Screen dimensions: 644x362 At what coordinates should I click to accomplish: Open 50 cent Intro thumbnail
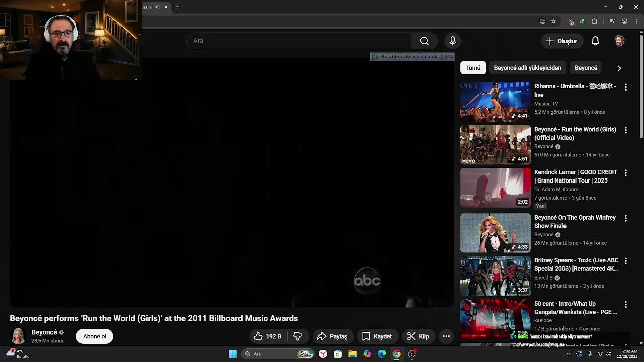[496, 319]
